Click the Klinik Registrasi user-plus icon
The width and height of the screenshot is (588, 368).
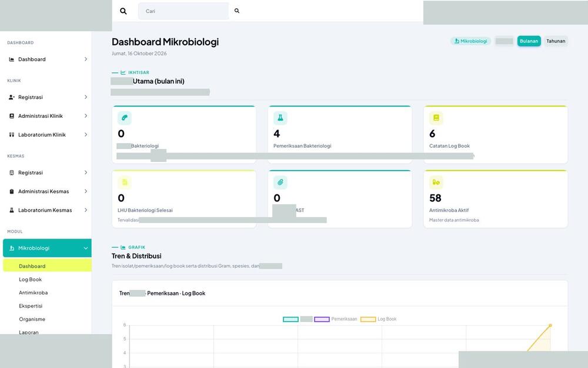(x=12, y=97)
